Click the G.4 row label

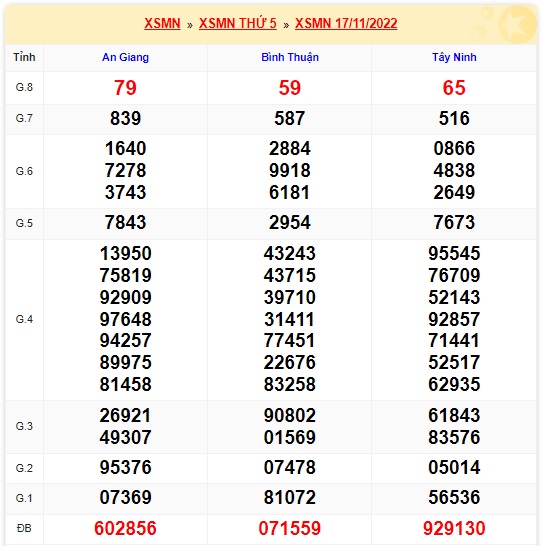[x=24, y=319]
